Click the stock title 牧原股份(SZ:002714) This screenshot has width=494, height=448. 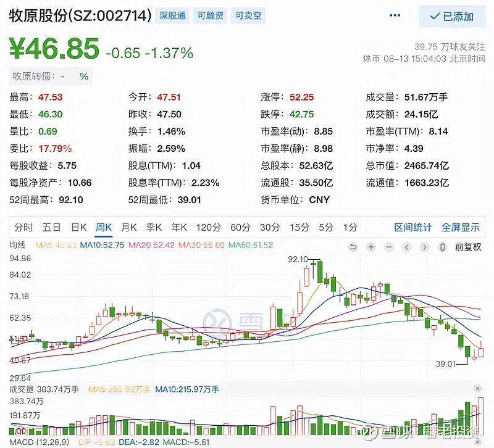pyautogui.click(x=80, y=15)
